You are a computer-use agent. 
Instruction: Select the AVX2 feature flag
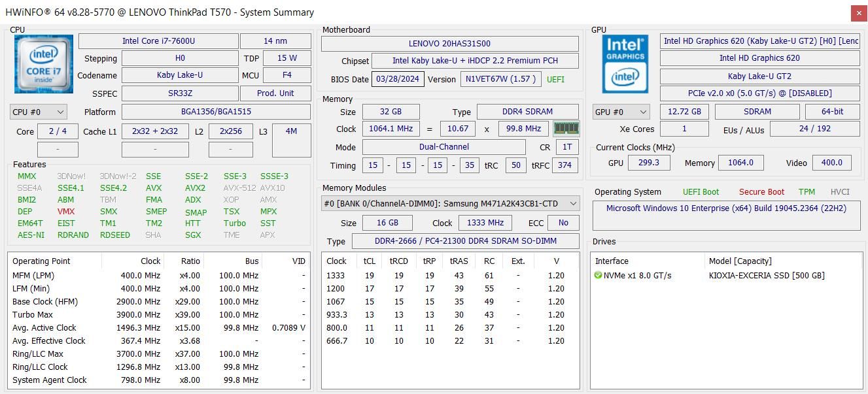195,188
